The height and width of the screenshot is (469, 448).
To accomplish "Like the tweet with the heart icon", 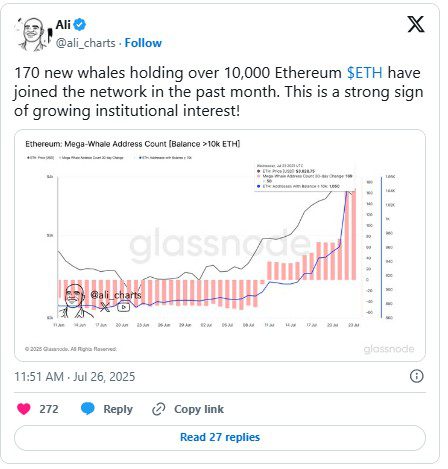I will 24,409.
